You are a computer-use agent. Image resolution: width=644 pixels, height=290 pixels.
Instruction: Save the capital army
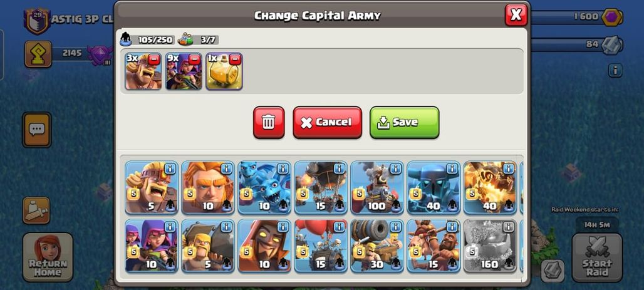[405, 122]
